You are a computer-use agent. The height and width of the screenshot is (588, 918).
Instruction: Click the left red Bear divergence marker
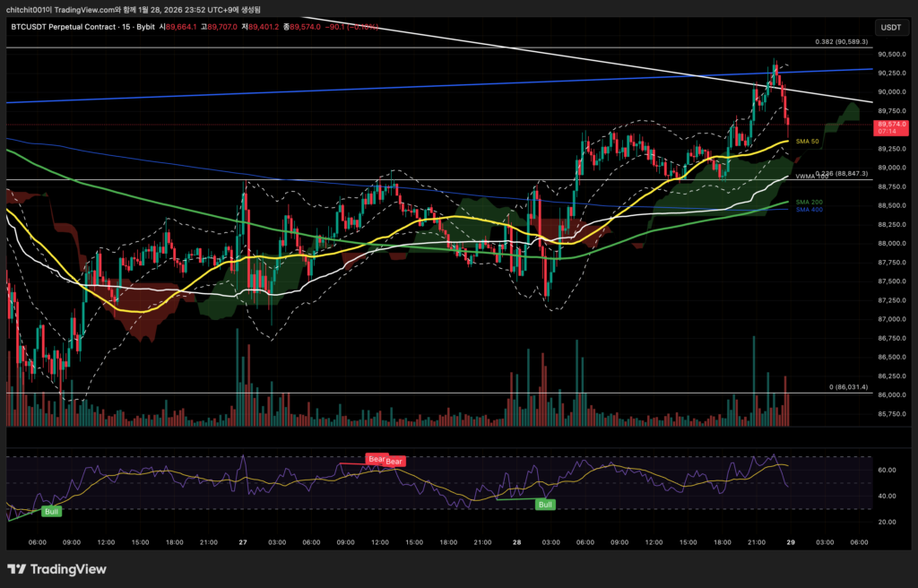coord(377,459)
